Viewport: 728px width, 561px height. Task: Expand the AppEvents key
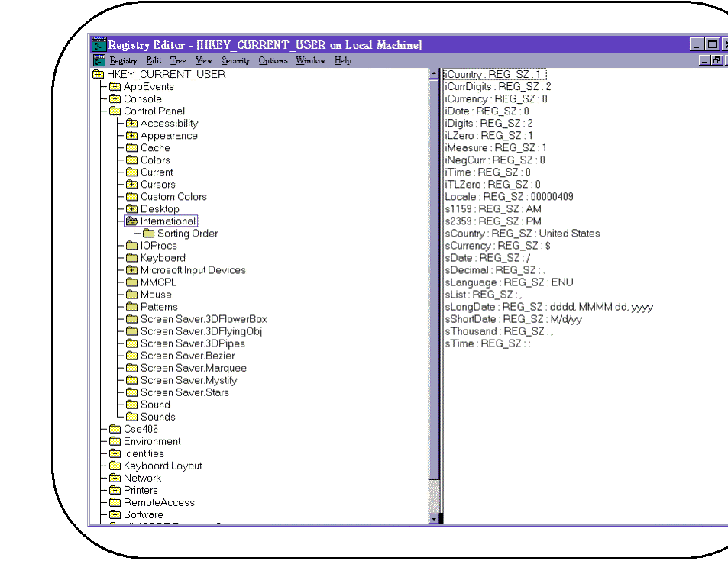pyautogui.click(x=115, y=87)
